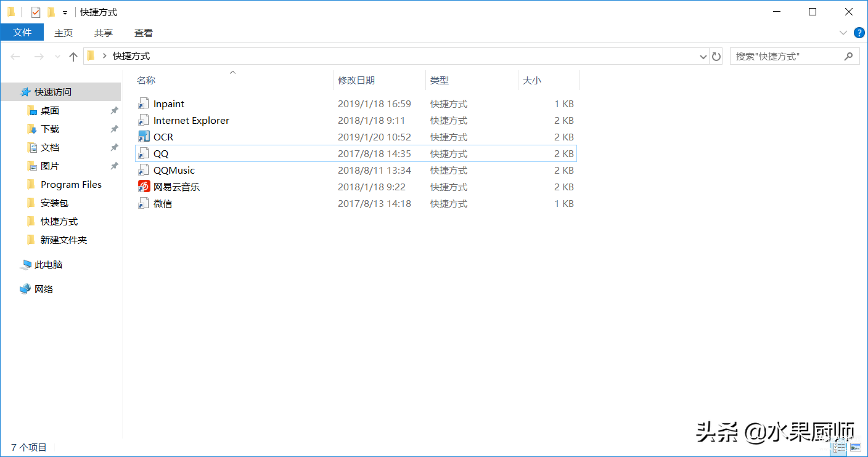Open the blue help question icon
This screenshot has width=868, height=457.
coord(859,32)
